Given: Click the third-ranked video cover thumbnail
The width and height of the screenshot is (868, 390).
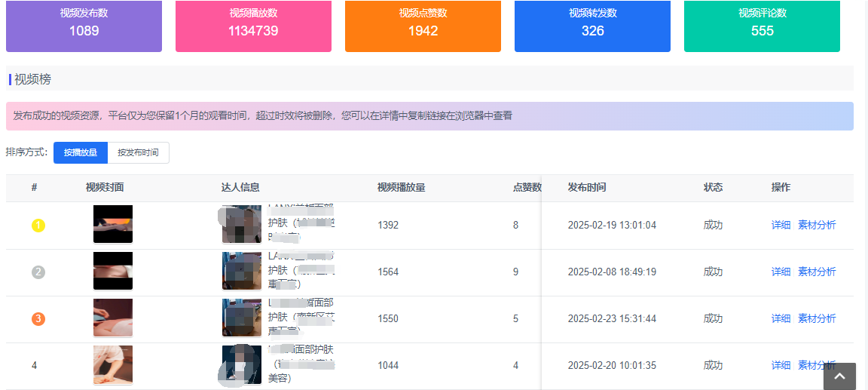Looking at the screenshot, I should coord(113,318).
